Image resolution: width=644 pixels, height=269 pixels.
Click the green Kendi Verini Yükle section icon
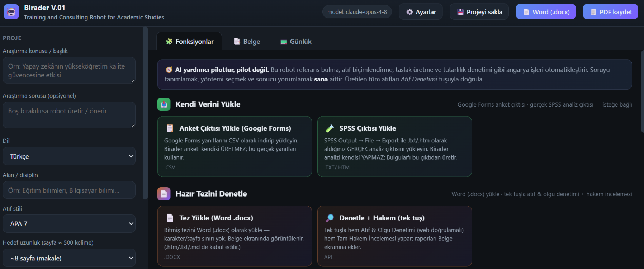(164, 104)
